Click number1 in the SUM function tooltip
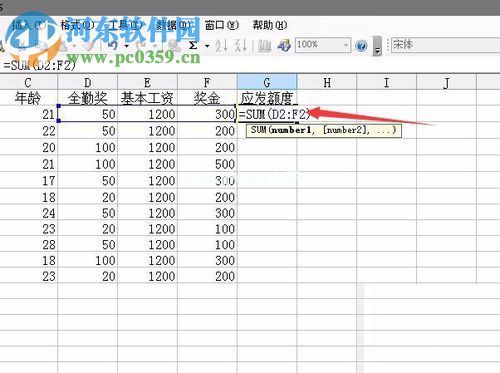The height and width of the screenshot is (373, 500). (291, 130)
